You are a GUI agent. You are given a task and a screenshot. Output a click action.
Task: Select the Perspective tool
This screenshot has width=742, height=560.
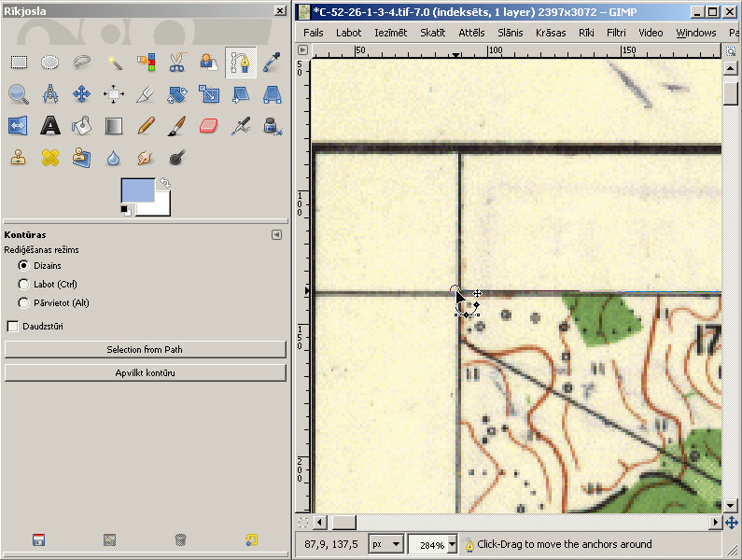273,93
